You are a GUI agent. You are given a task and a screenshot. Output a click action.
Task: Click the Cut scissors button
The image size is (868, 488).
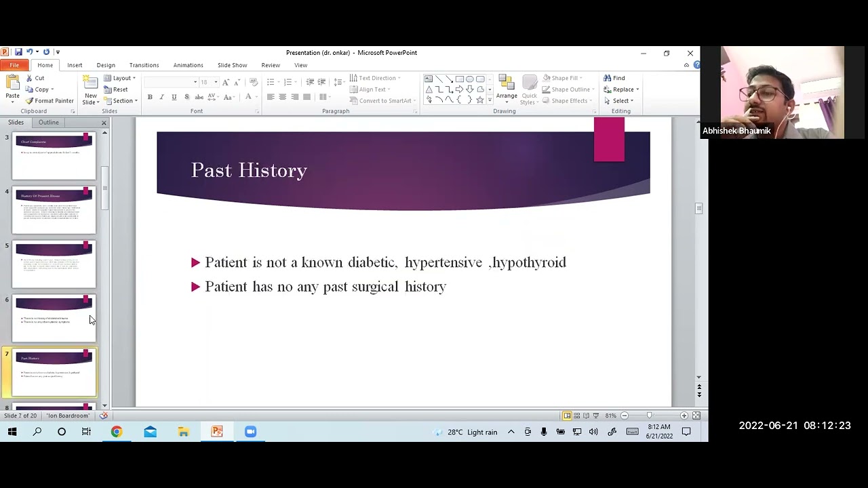(35, 78)
